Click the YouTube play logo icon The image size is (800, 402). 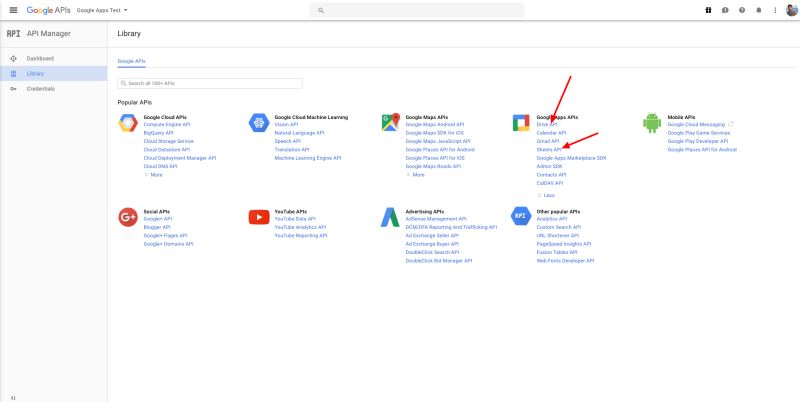pyautogui.click(x=259, y=217)
